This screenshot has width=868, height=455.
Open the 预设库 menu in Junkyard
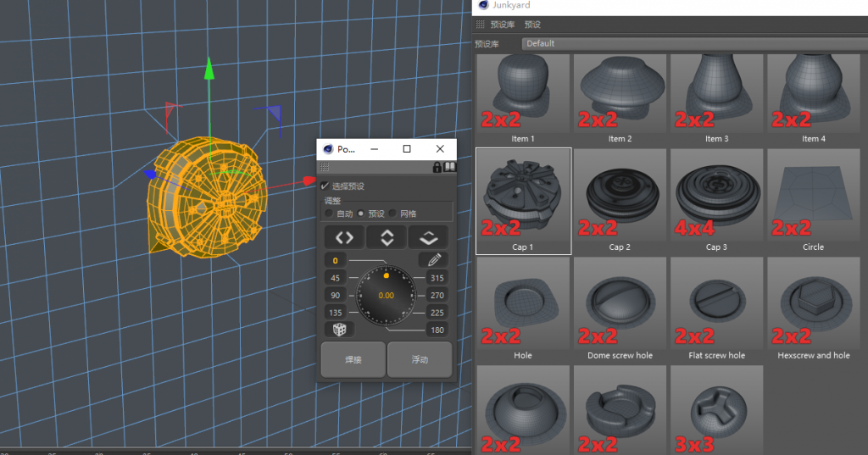(502, 25)
